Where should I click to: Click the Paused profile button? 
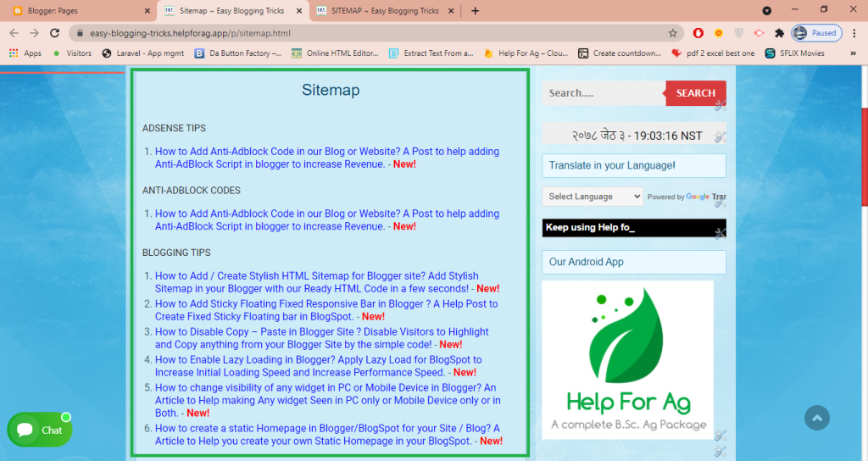tap(816, 33)
